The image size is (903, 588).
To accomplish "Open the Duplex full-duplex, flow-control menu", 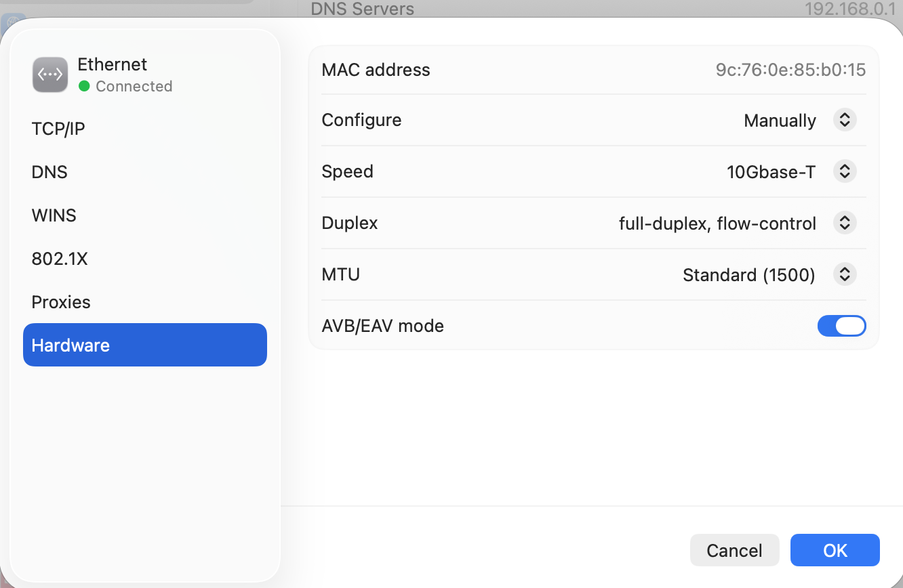I will (x=844, y=223).
